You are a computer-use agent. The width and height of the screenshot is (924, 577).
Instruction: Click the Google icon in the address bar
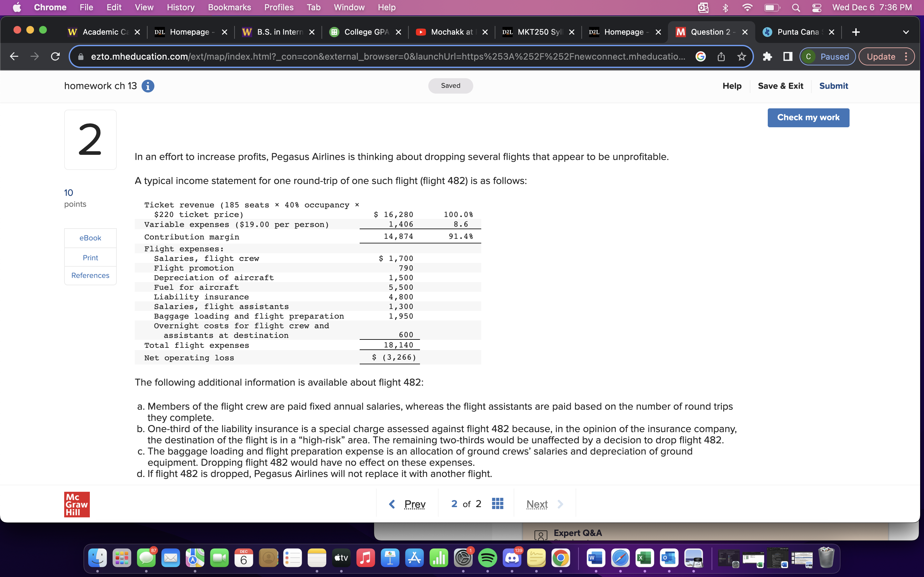coord(701,56)
